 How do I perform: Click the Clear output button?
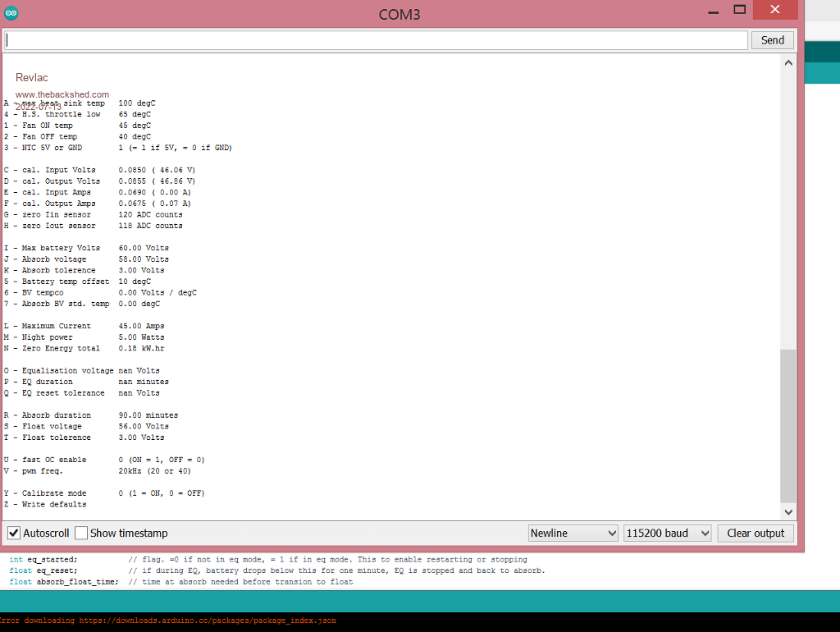pyautogui.click(x=756, y=534)
